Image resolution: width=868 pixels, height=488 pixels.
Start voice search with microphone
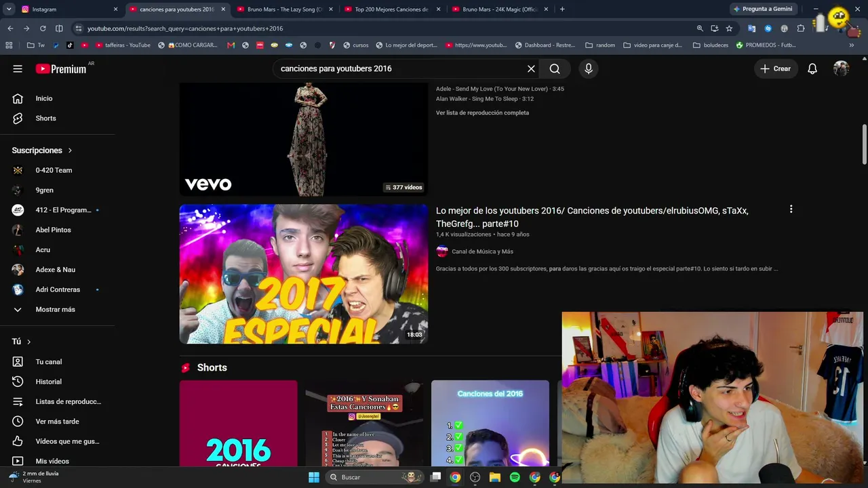(x=589, y=68)
